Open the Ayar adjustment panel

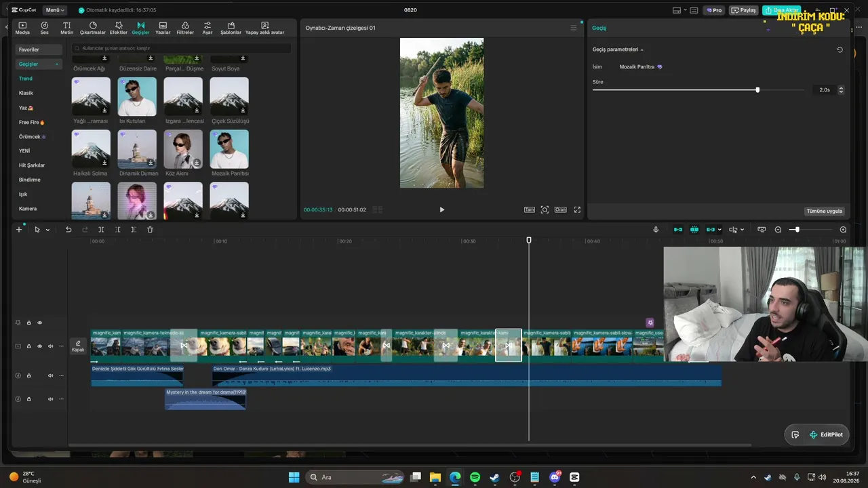(208, 28)
